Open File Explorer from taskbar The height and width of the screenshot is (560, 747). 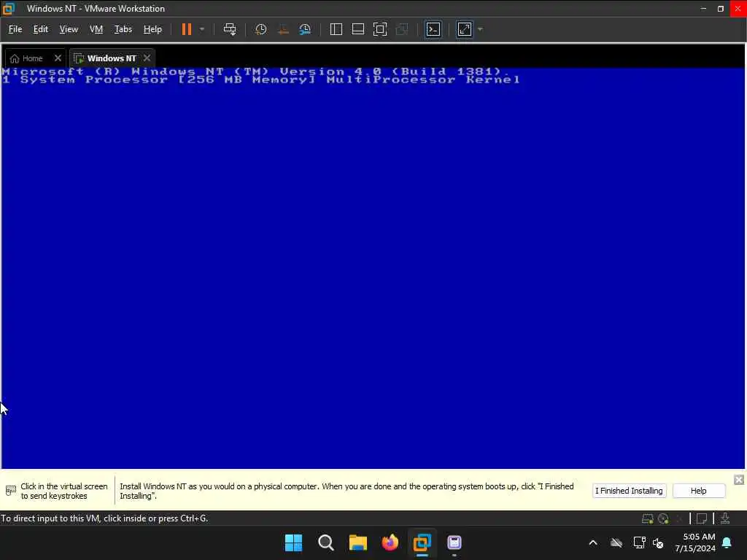(357, 542)
